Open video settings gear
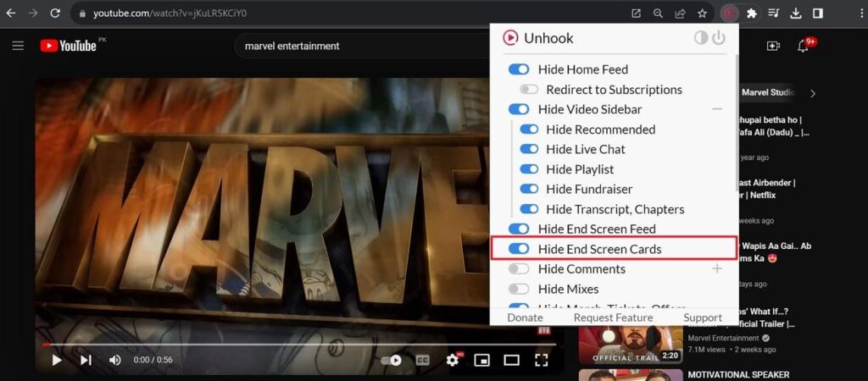Screen dimensions: 868x381 (x=453, y=361)
